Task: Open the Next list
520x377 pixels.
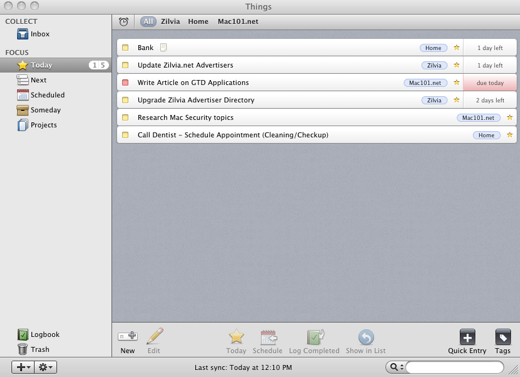Action: 31,80
